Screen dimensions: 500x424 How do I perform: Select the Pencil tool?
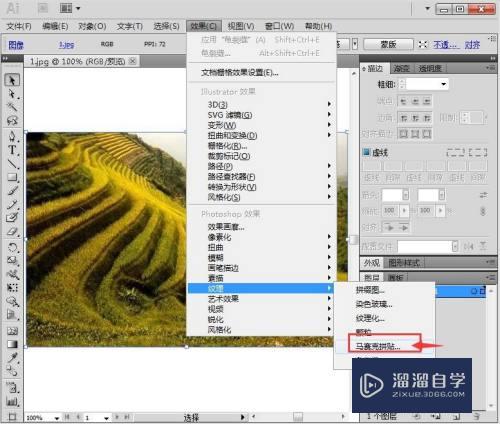(12, 204)
